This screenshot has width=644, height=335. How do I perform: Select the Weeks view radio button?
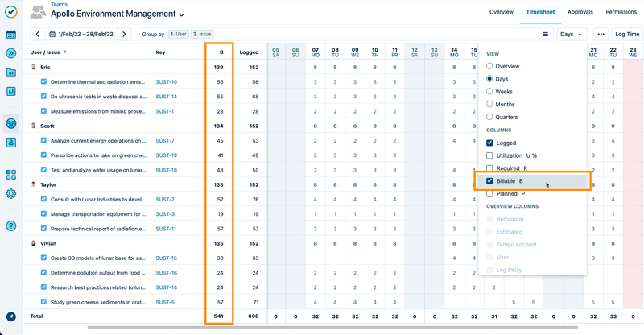pos(489,92)
